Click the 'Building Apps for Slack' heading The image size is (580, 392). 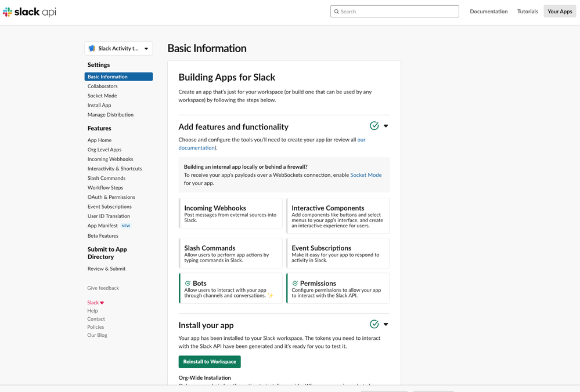[227, 77]
